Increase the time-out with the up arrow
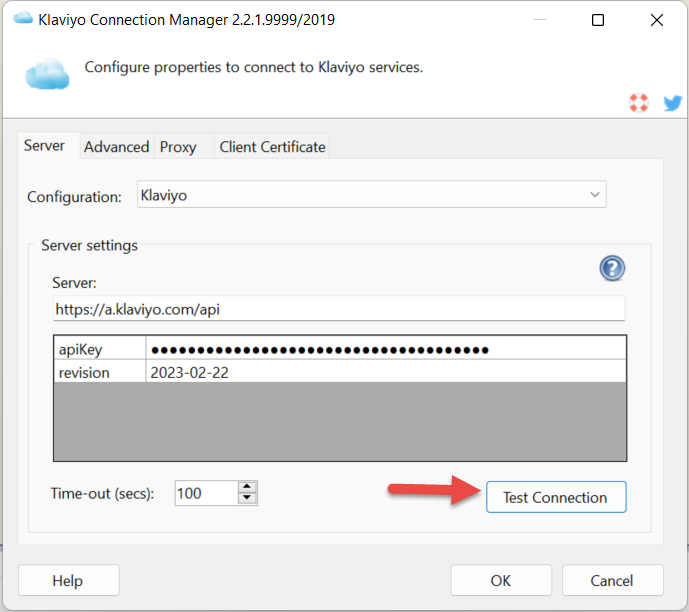 click(247, 487)
